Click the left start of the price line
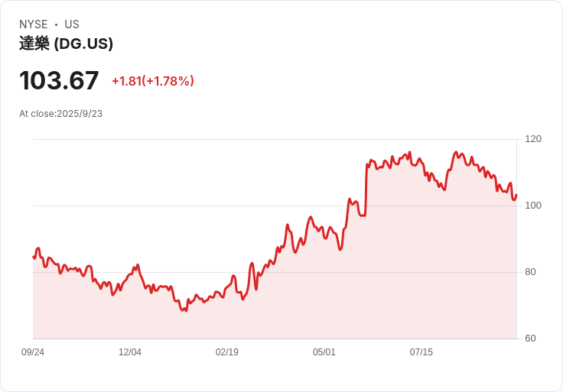The width and height of the screenshot is (563, 392). [34, 257]
